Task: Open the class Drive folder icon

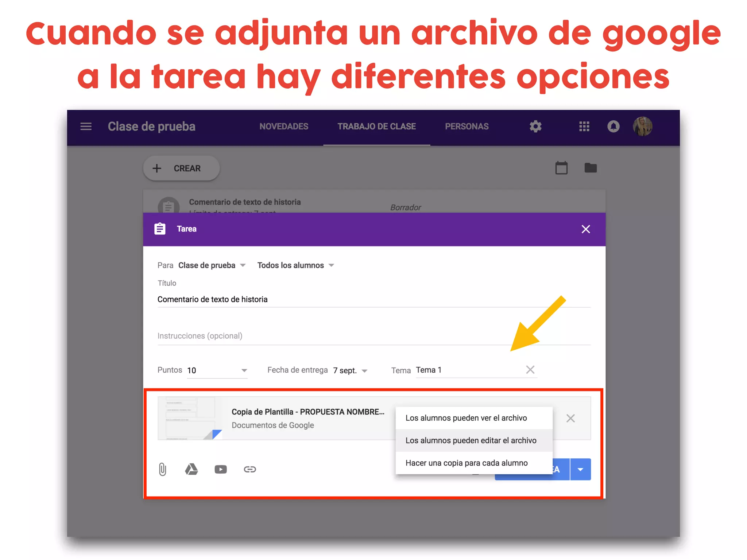Action: [x=591, y=168]
